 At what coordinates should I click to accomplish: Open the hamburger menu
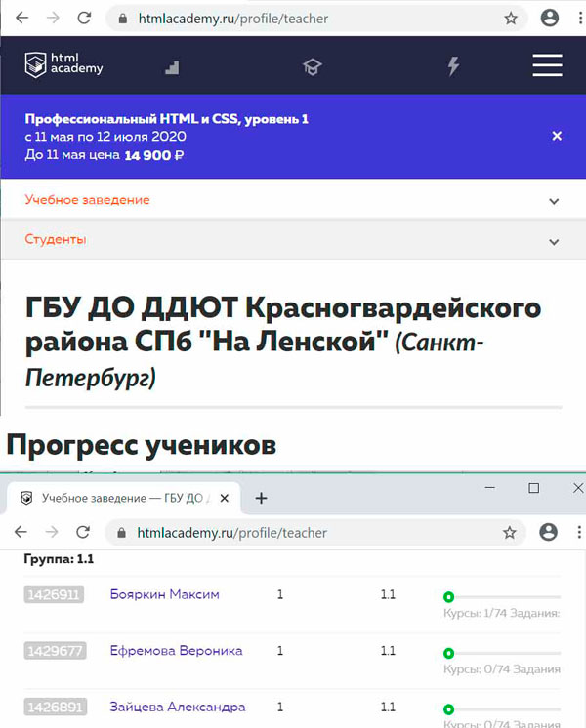tap(548, 65)
